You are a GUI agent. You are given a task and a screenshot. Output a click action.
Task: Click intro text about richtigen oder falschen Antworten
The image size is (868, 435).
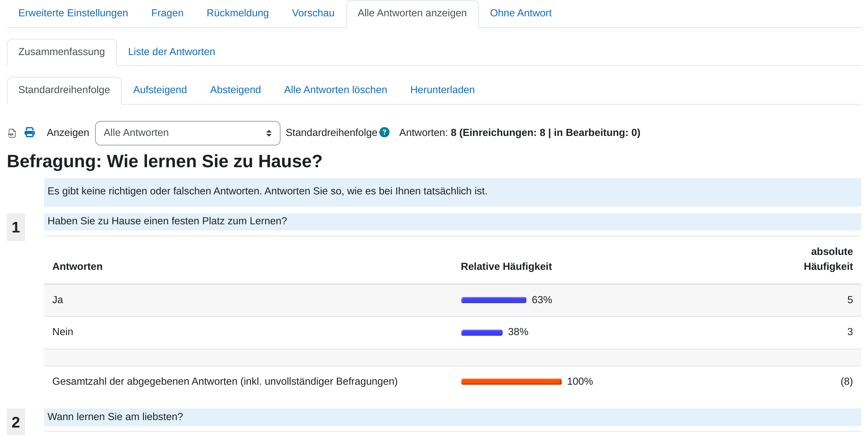[267, 191]
